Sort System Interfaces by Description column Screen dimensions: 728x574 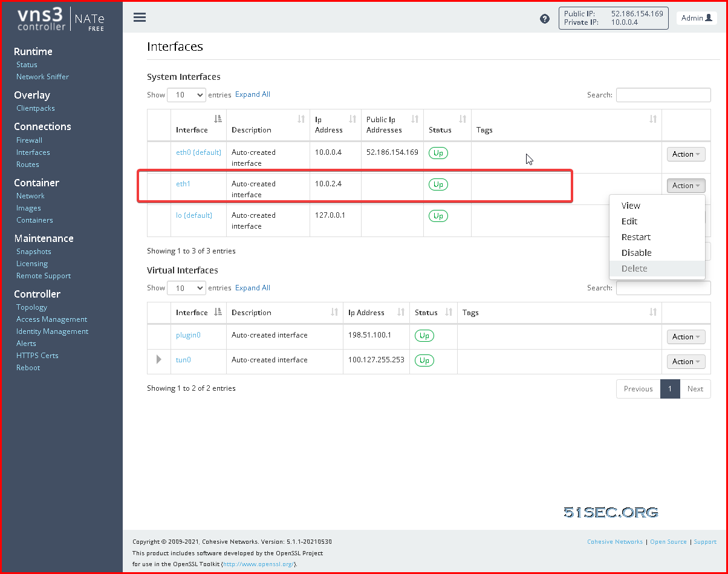[x=268, y=125]
